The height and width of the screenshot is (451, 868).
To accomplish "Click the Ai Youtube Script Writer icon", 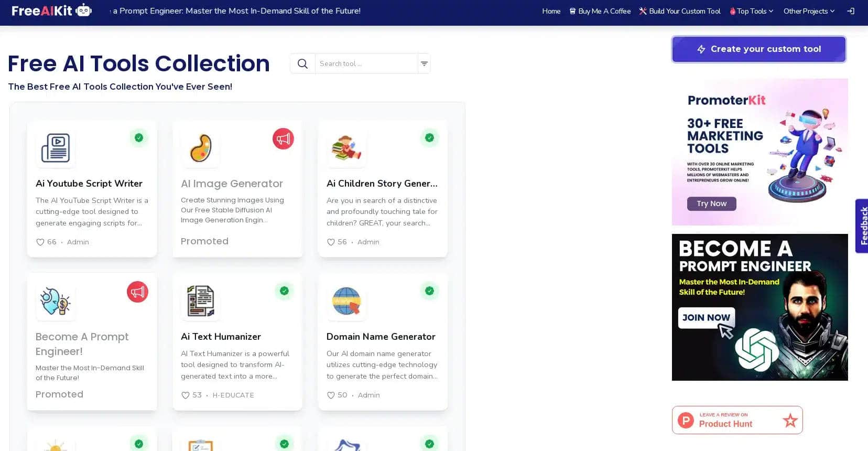I will tap(56, 148).
